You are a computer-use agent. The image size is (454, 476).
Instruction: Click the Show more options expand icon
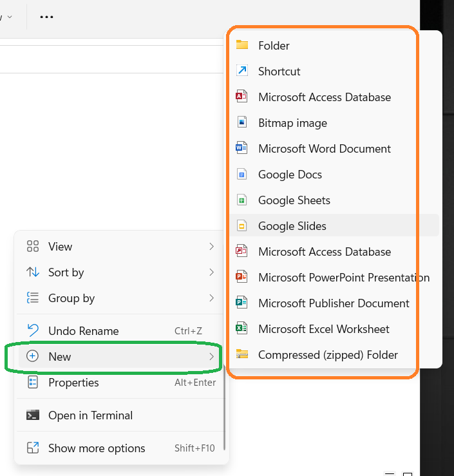point(33,448)
